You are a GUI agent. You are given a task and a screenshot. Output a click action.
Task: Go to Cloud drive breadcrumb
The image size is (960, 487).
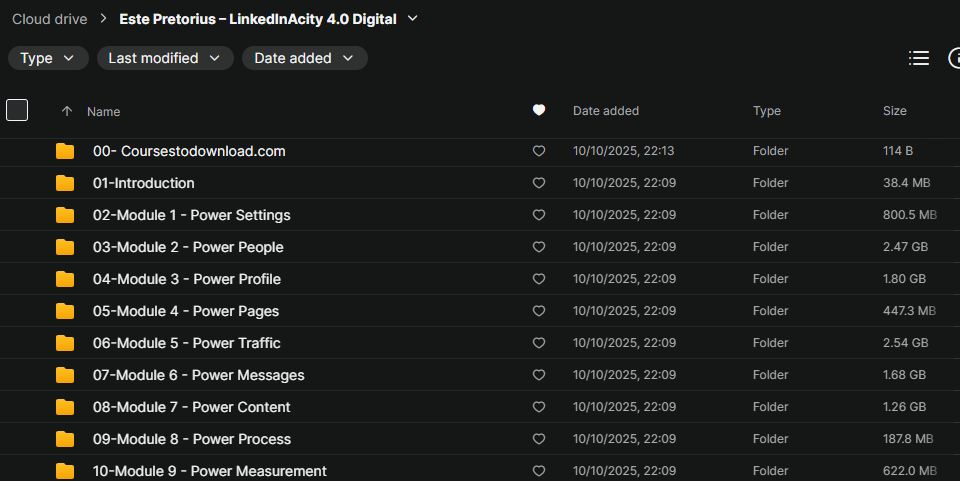(x=49, y=19)
